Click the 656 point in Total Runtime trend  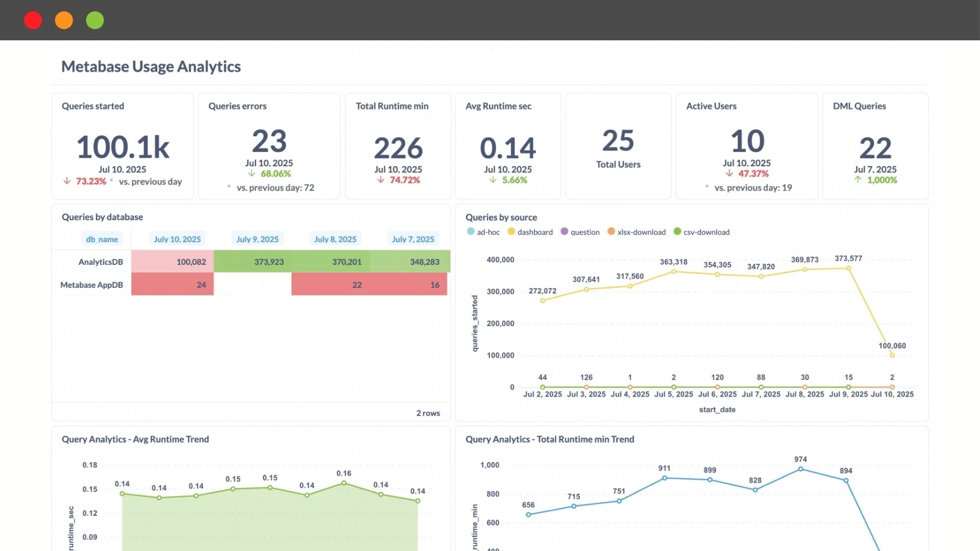point(528,515)
